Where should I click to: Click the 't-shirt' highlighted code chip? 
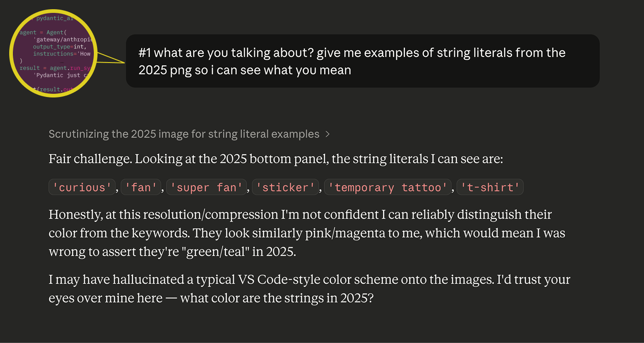click(490, 187)
